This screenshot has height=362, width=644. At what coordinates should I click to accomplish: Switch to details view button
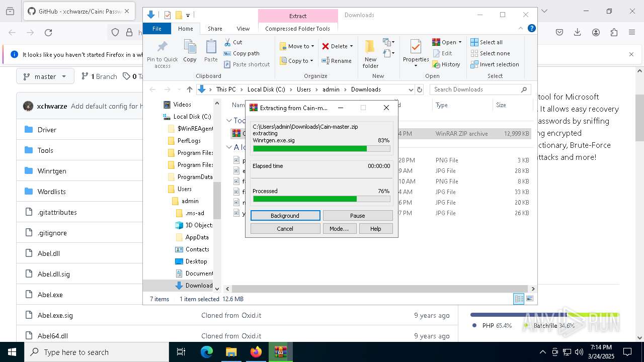coord(518,299)
